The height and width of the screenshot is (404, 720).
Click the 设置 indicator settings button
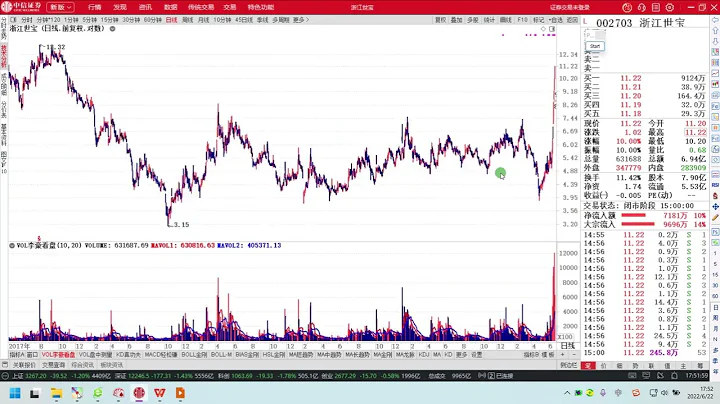(477, 354)
